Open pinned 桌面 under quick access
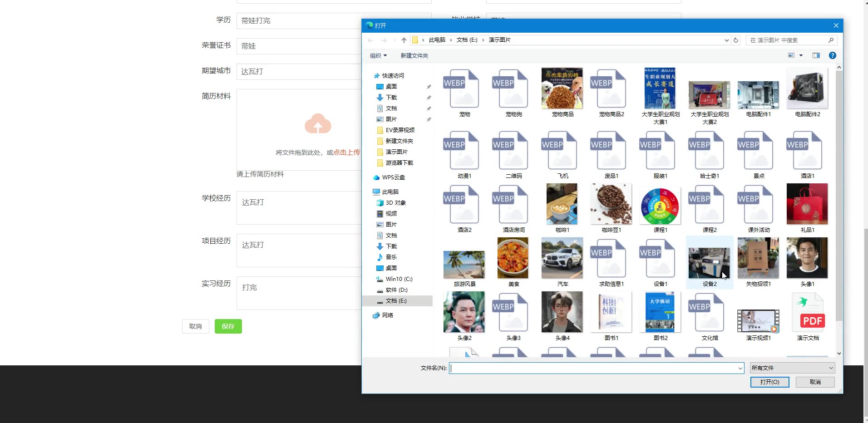Screen dimensions: 868x423 391,87
